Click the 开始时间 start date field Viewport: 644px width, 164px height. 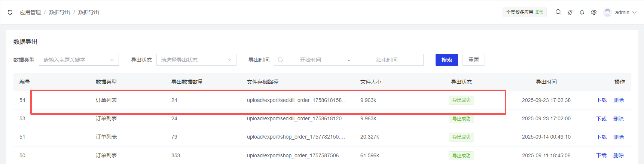310,60
